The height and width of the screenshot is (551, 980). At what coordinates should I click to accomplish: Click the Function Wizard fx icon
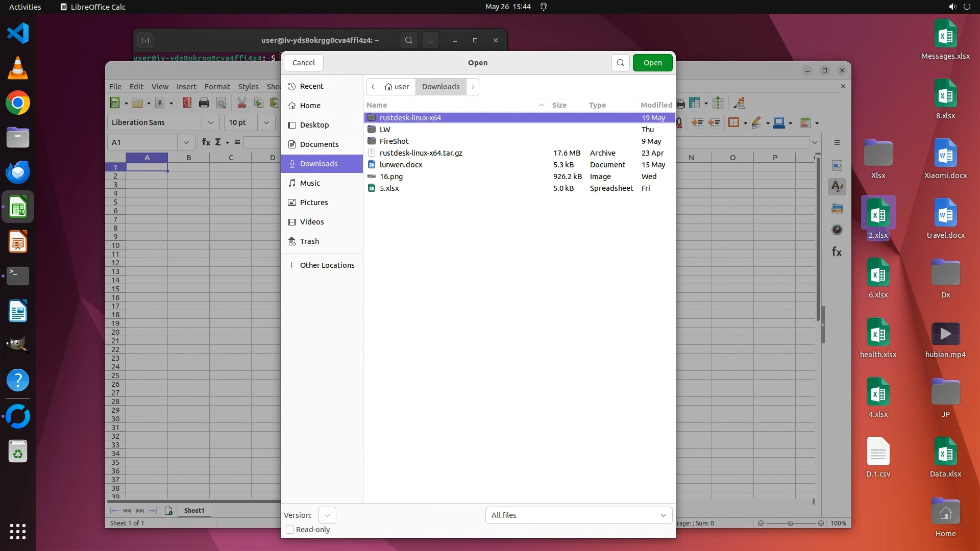pos(206,142)
